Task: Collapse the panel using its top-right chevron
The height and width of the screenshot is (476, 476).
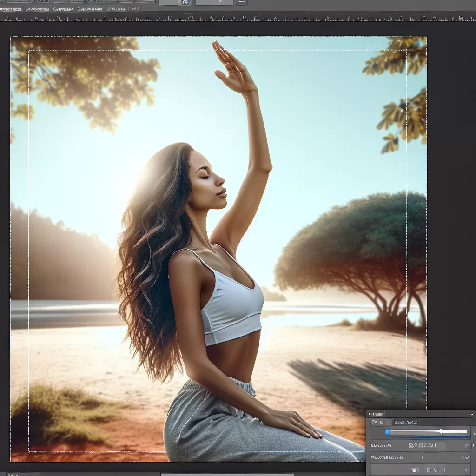Action: (472, 414)
